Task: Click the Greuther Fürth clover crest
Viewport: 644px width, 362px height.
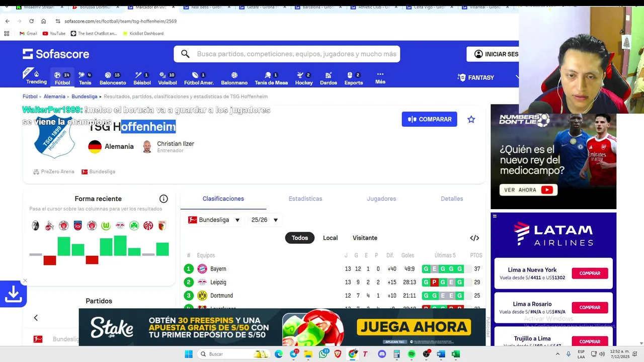Action: point(134,226)
